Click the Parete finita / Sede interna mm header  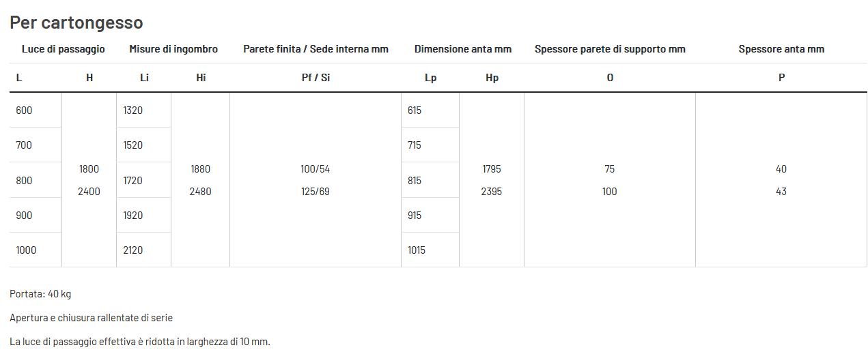(x=316, y=49)
